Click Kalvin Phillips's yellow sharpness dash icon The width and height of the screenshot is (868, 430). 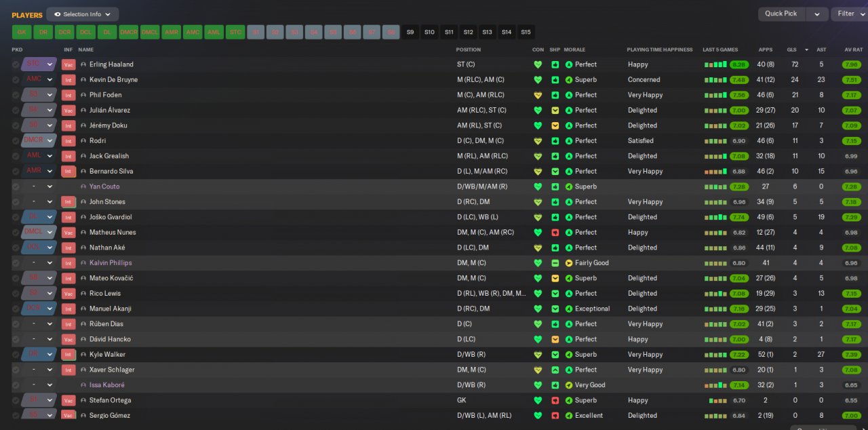pos(555,262)
